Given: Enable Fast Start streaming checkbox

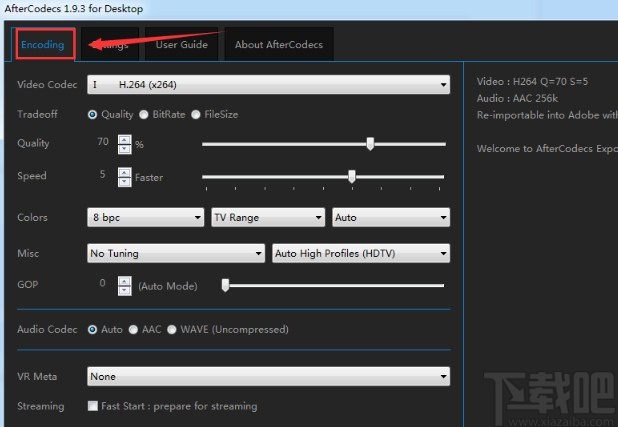Looking at the screenshot, I should (x=93, y=406).
